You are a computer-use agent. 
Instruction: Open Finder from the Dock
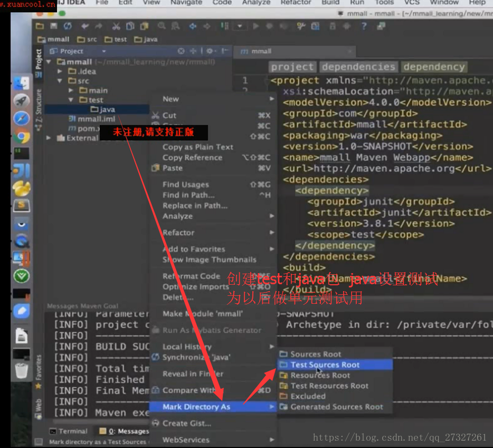[22, 83]
